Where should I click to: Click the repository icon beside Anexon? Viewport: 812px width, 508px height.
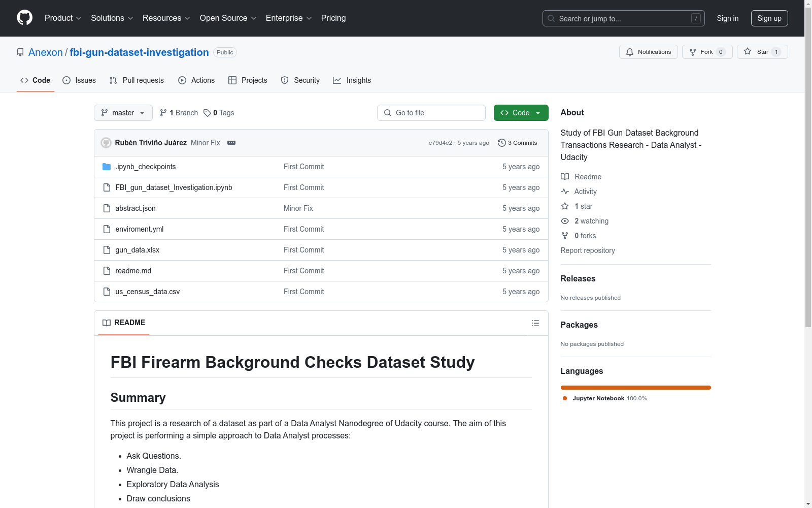20,52
